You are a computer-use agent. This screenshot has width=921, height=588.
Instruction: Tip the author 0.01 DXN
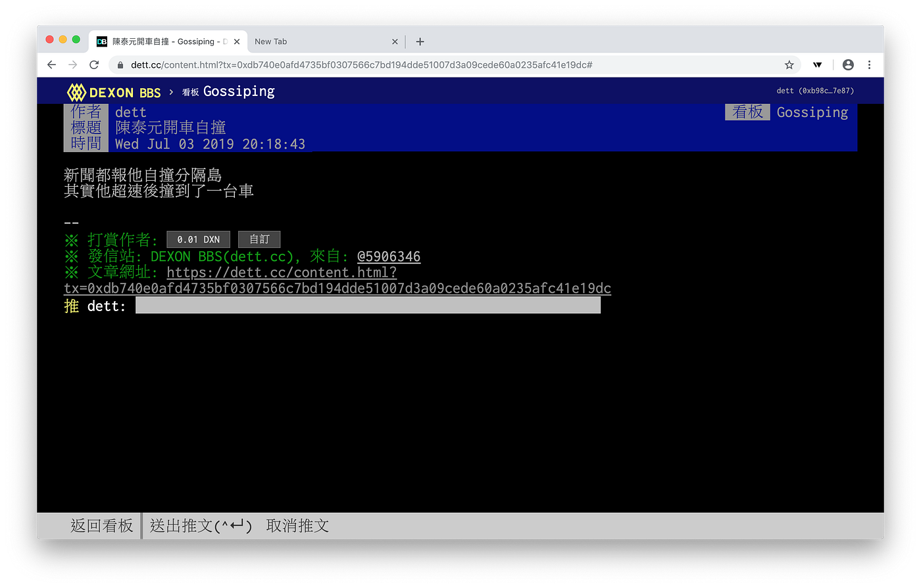198,239
